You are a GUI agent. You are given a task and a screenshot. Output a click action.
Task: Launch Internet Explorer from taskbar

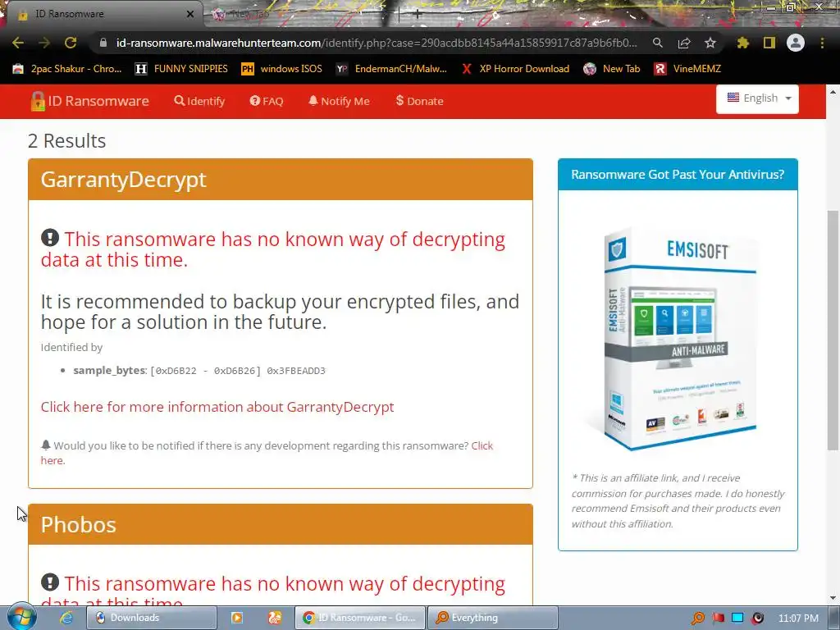[x=66, y=618]
